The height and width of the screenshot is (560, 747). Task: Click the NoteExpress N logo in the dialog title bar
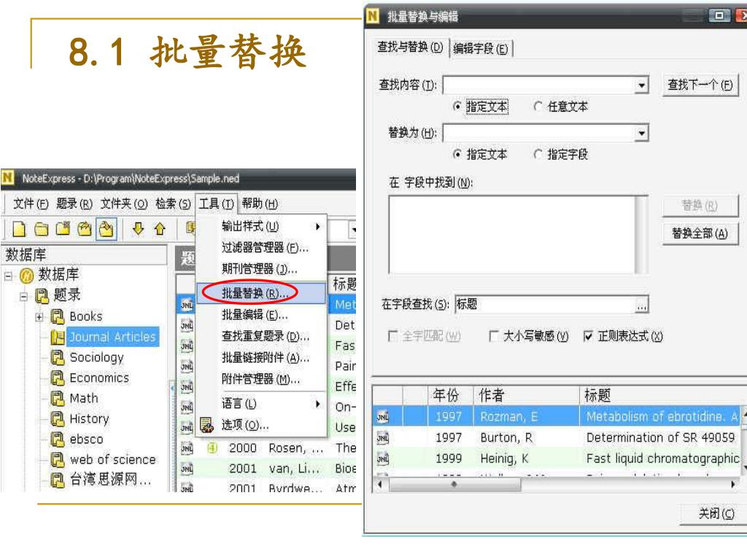[372, 16]
